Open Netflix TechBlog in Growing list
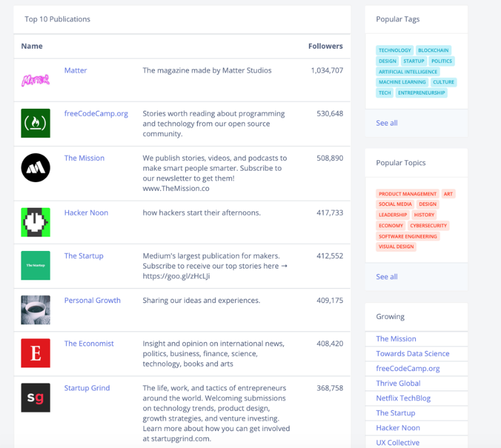 (x=403, y=398)
